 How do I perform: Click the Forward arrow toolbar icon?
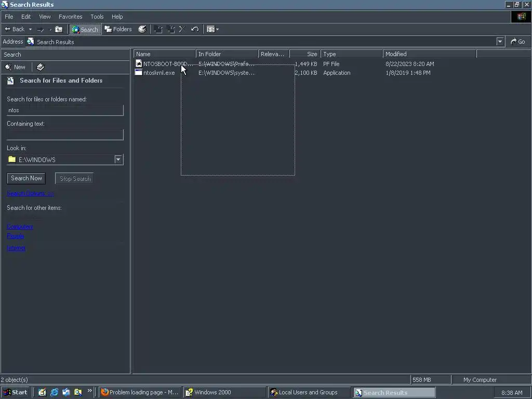click(x=41, y=29)
